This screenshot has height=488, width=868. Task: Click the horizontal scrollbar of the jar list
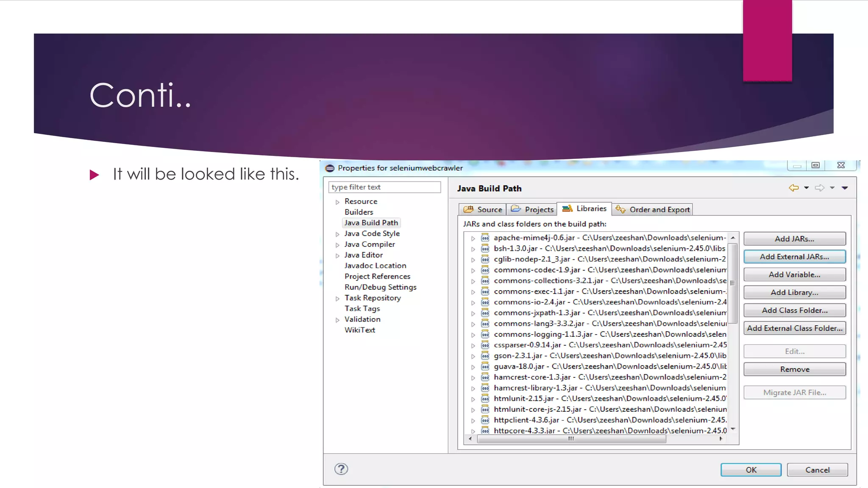pyautogui.click(x=571, y=439)
